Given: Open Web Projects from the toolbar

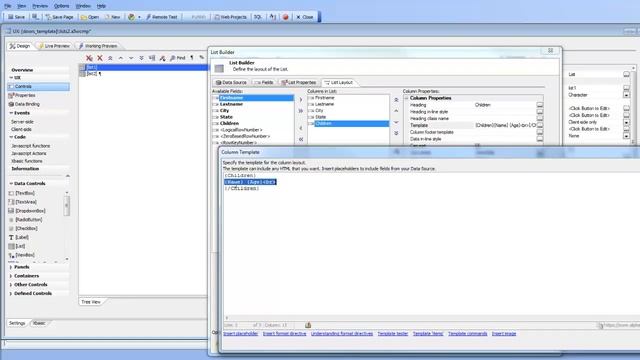Looking at the screenshot, I should 231,17.
